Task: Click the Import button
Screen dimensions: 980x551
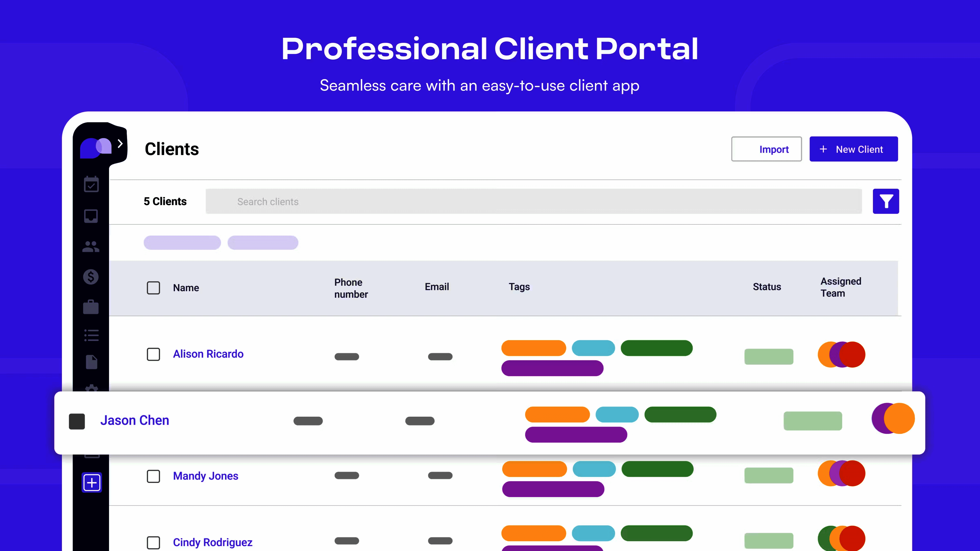Action: 766,149
